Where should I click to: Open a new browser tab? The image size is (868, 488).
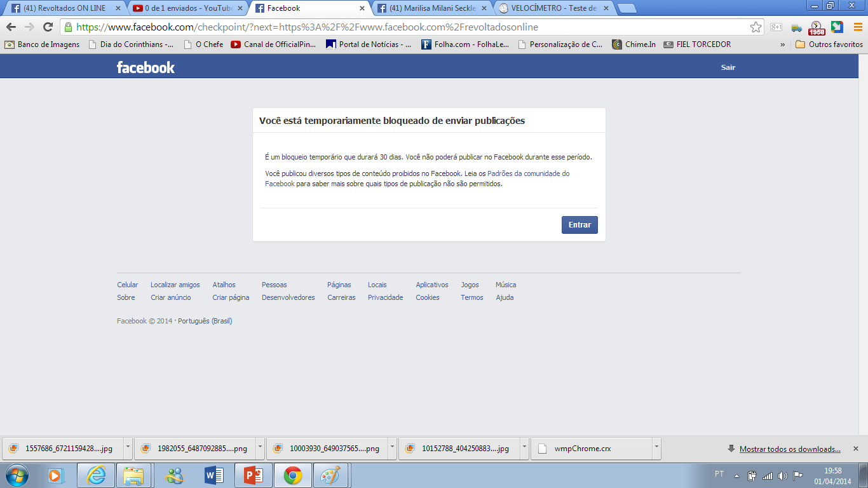(627, 8)
